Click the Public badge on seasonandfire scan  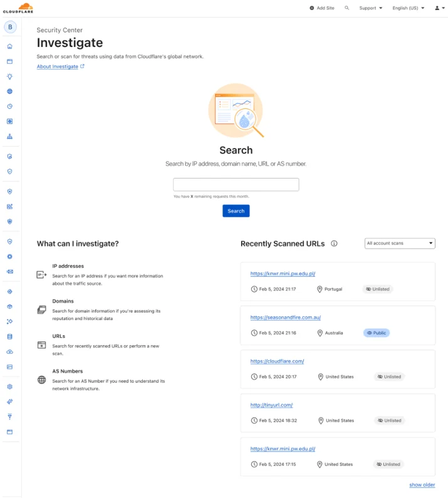[x=377, y=333]
